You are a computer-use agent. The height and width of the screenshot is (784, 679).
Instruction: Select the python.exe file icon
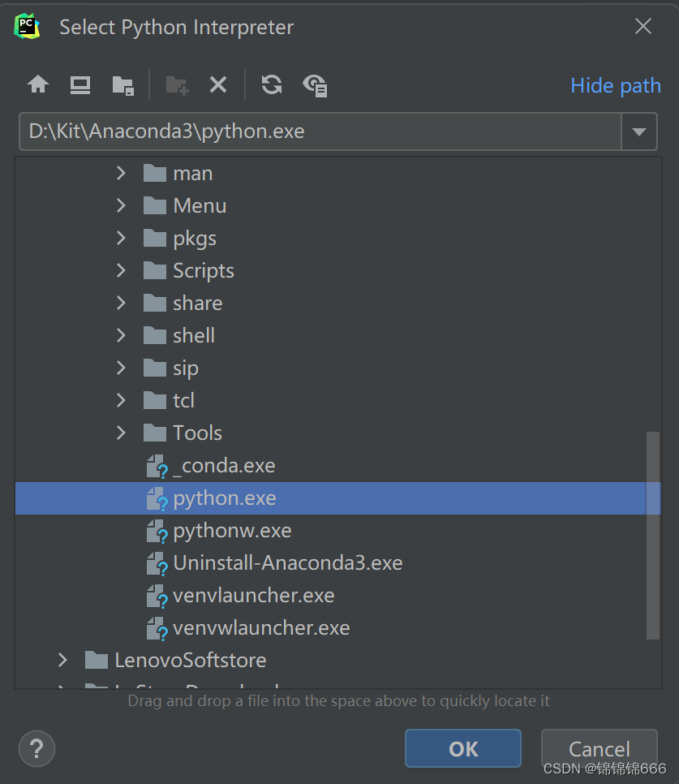click(157, 498)
